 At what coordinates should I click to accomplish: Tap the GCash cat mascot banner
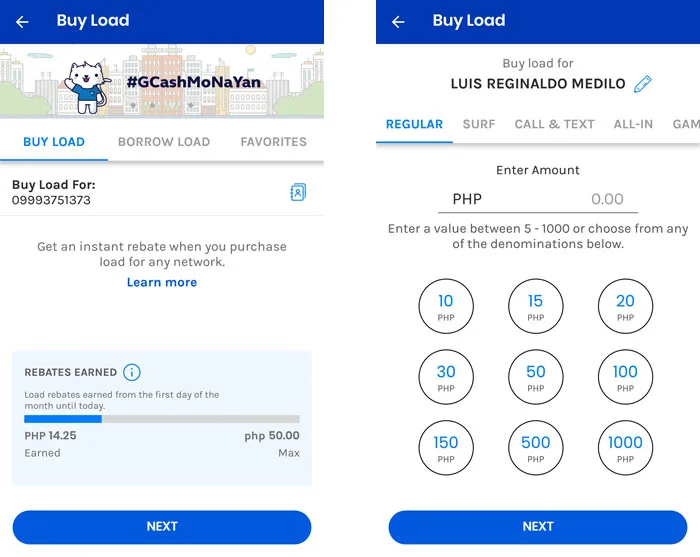(162, 81)
